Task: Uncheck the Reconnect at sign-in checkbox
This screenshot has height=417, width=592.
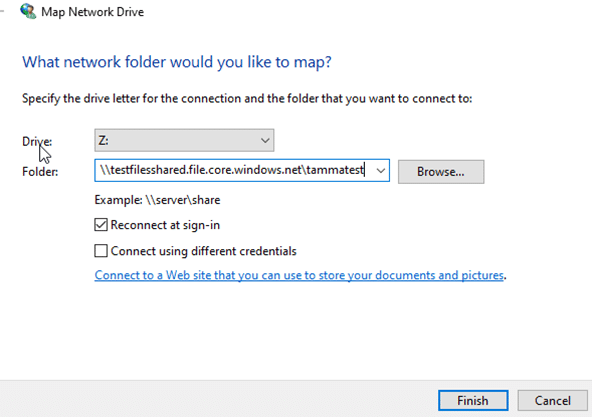Action: coord(101,225)
